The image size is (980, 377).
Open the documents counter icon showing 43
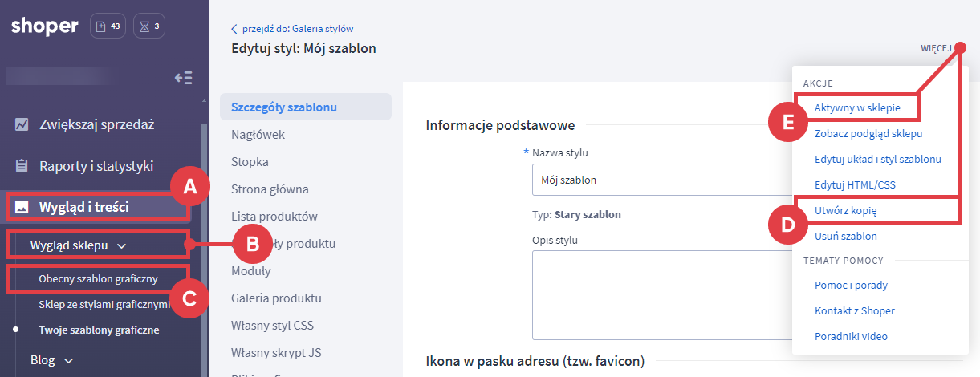[108, 26]
